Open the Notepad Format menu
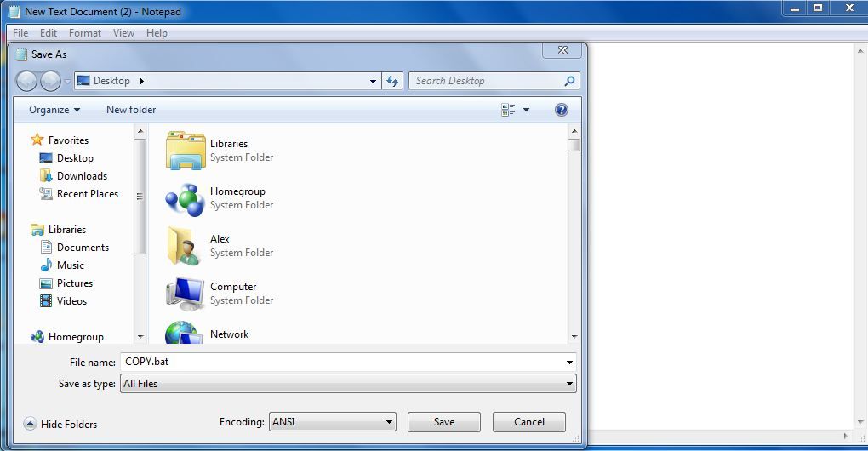 [x=85, y=33]
